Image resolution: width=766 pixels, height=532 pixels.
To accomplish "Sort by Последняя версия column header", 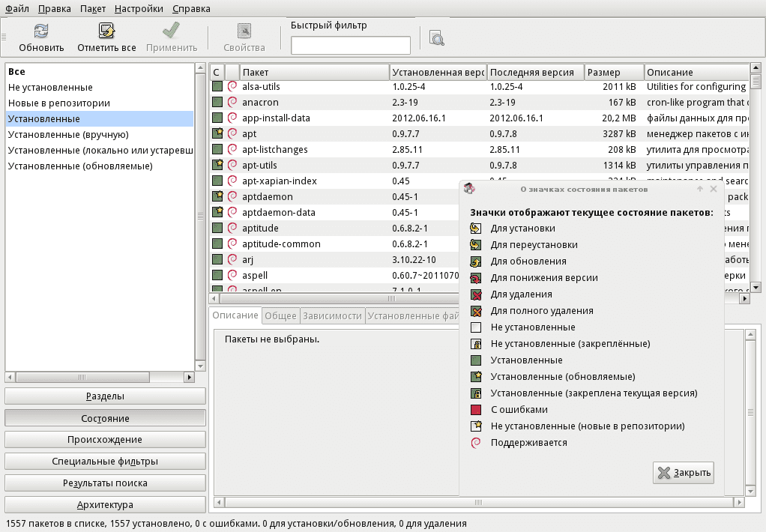I will [x=535, y=73].
